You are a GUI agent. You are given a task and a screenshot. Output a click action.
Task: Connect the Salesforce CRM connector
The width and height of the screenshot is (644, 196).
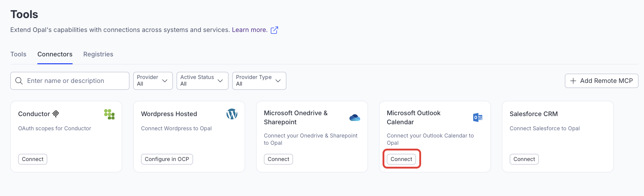click(524, 159)
